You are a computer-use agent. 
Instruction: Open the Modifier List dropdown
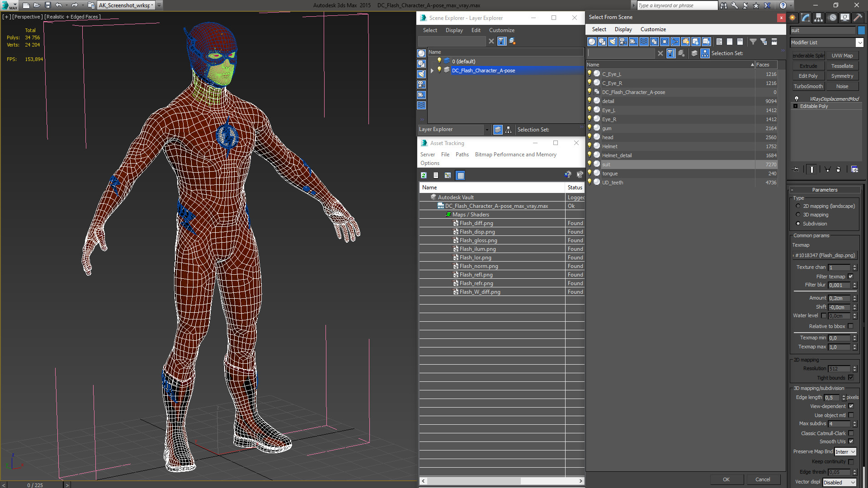click(859, 42)
